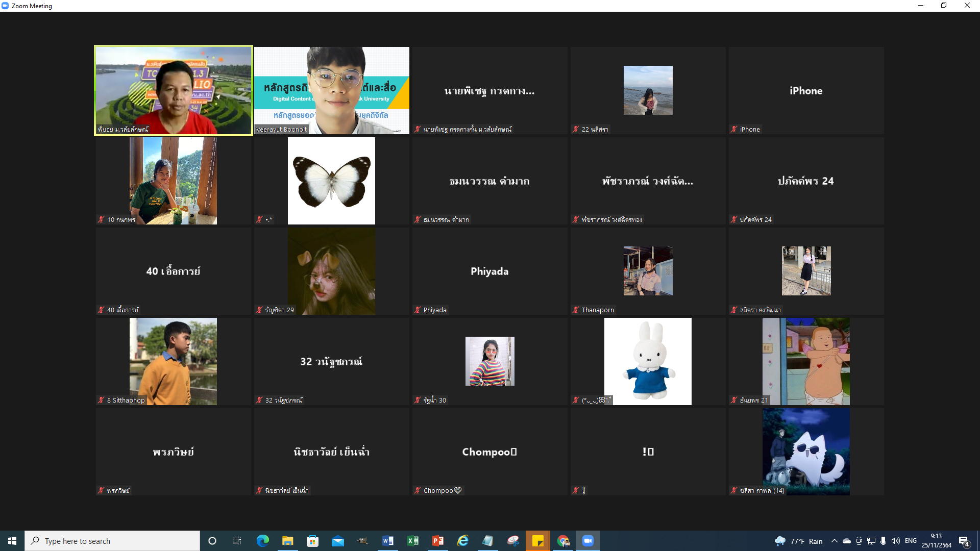980x551 pixels.
Task: Click the Type here to search box
Action: coord(112,541)
